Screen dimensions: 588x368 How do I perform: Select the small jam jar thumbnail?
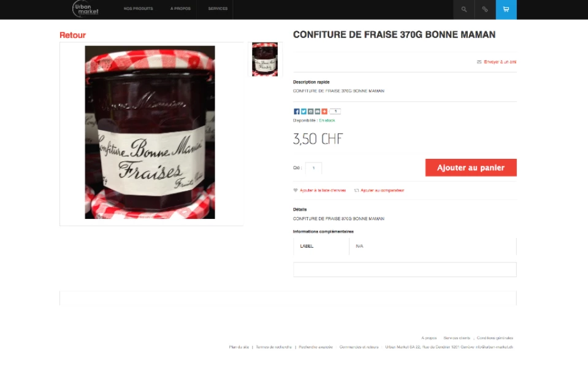(x=265, y=59)
